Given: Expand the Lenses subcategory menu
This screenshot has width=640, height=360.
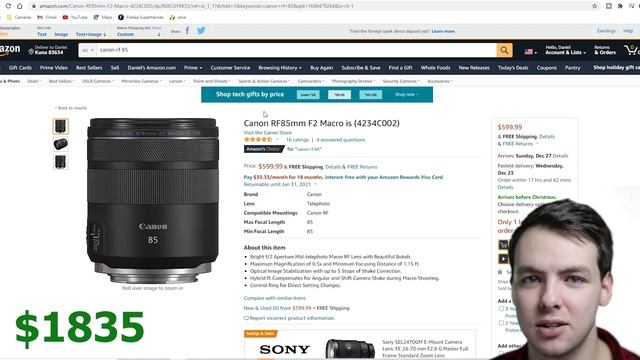Looking at the screenshot, I should coord(177,81).
